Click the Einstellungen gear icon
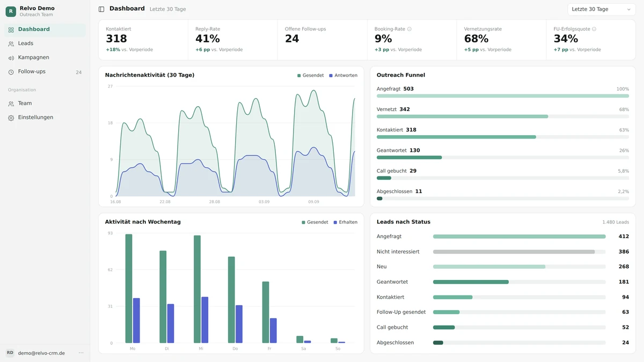 11,117
